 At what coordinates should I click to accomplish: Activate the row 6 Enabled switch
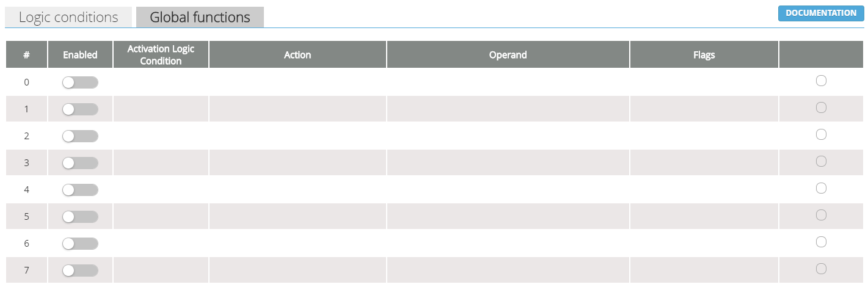80,244
